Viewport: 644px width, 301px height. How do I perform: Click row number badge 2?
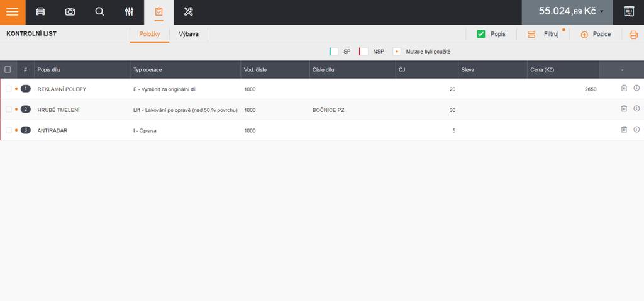click(x=25, y=110)
